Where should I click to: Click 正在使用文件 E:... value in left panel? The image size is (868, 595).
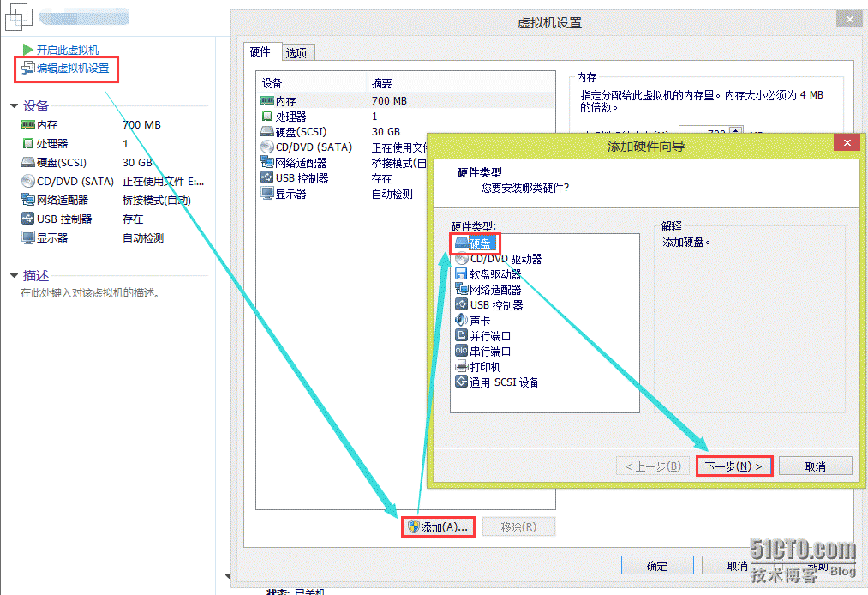tap(164, 181)
